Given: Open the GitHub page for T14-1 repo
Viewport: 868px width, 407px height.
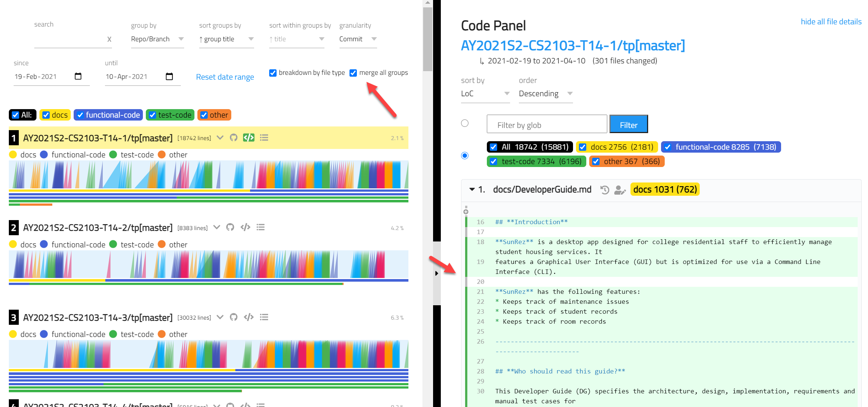Looking at the screenshot, I should pyautogui.click(x=233, y=138).
